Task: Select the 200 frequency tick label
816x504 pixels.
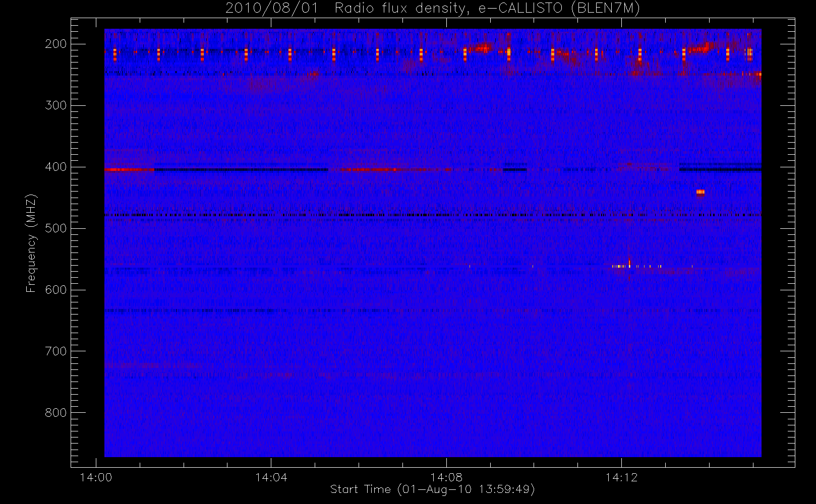Action: [56, 44]
